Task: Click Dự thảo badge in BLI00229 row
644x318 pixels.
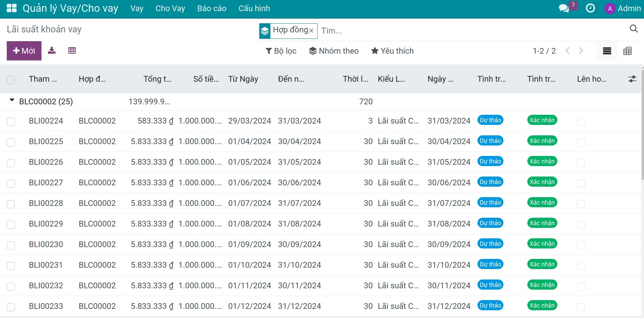Action: click(x=490, y=223)
